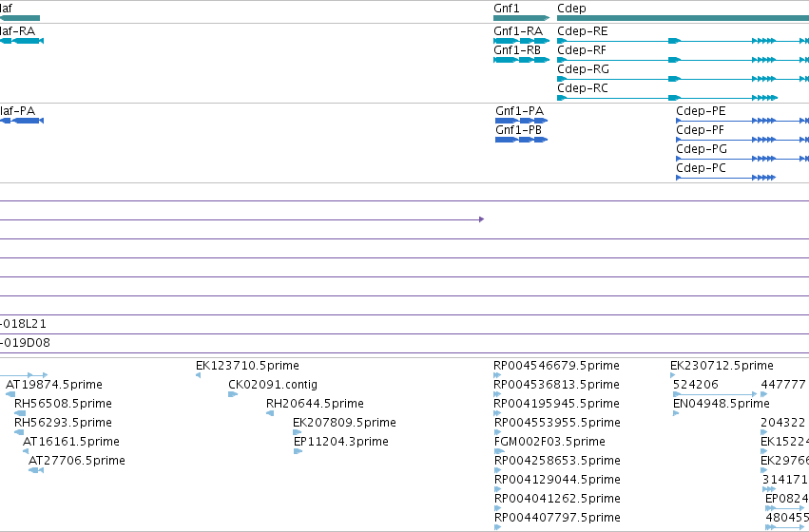Click the EN04948.5prime label
The image size is (809, 532).
click(x=722, y=404)
